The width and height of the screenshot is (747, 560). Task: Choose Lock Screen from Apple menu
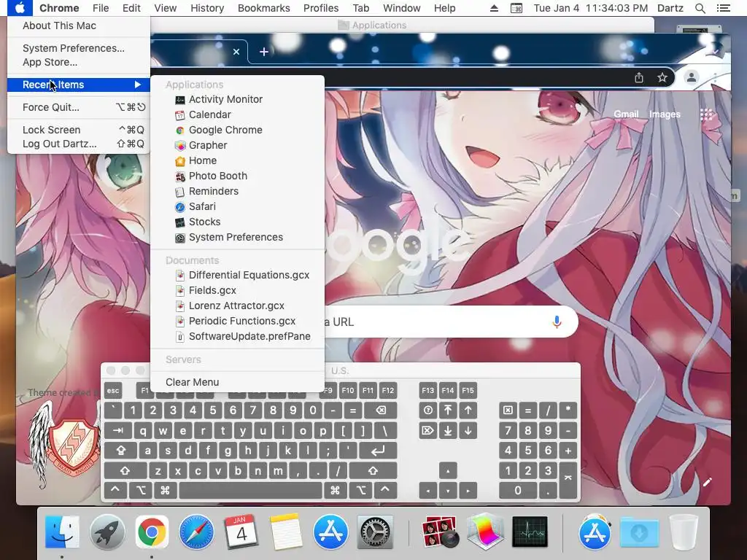[x=79, y=130]
